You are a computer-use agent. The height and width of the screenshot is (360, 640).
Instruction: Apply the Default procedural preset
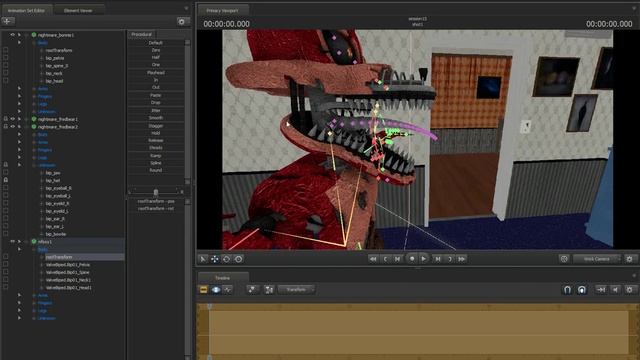[156, 42]
